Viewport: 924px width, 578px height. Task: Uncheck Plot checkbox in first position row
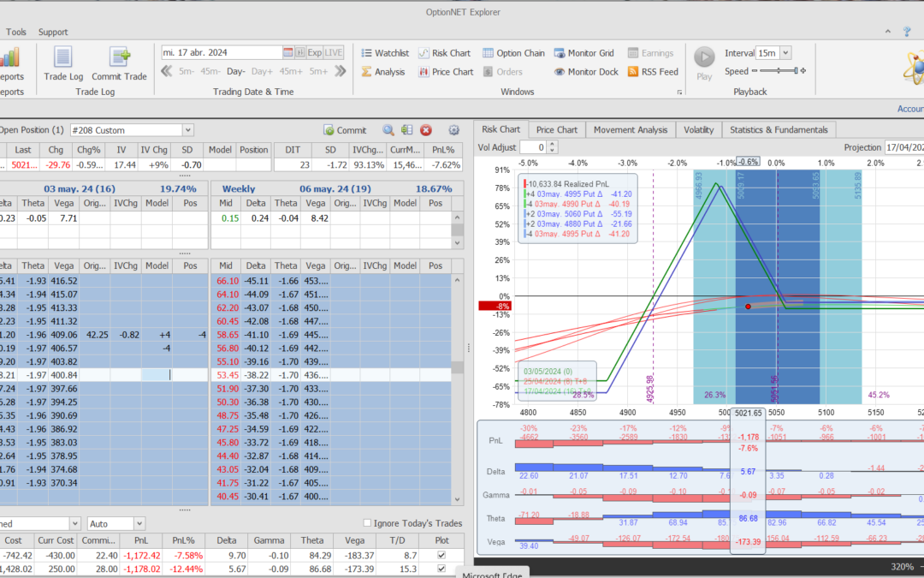441,556
